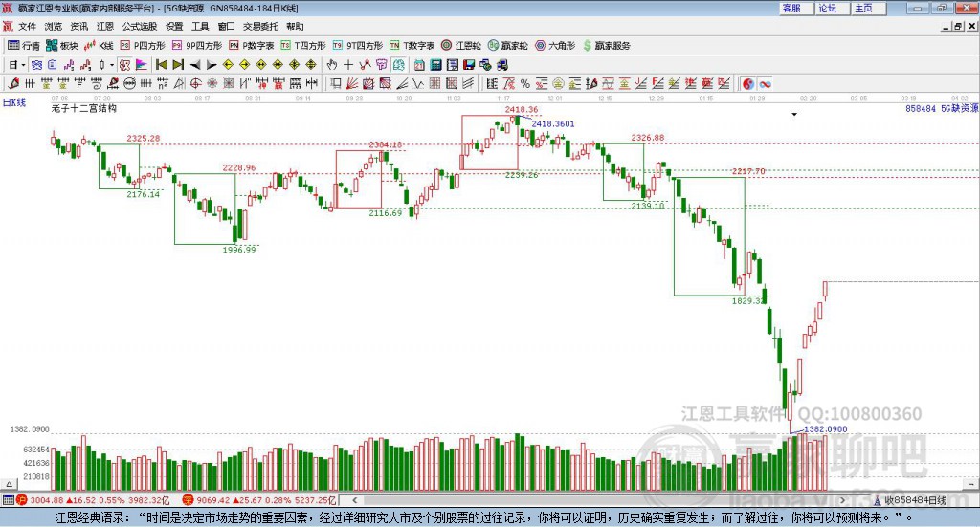The width and height of the screenshot is (980, 527).
Task: Click the save floppy disk icon
Action: point(469,65)
